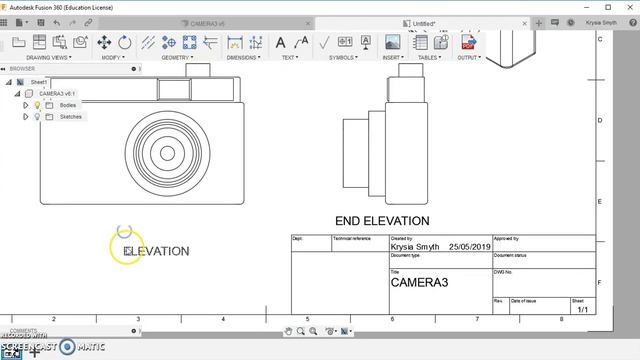Expand the Bodies folder
Screen dimensions: 640x360
(x=25, y=105)
